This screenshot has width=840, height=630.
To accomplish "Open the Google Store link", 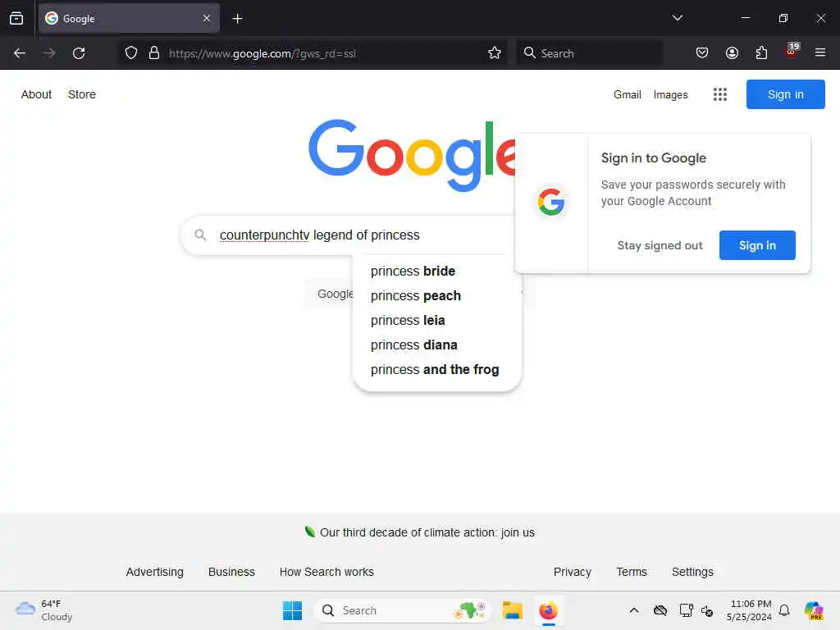I will tap(82, 94).
